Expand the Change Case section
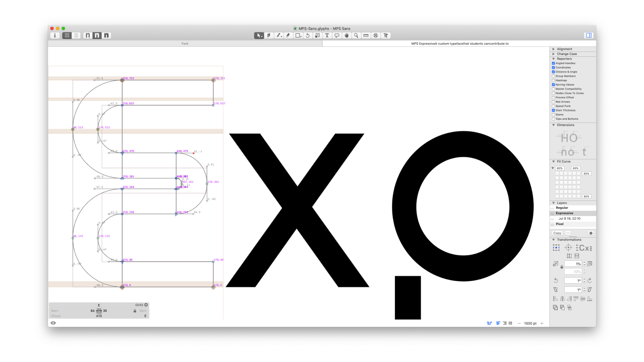 553,54
